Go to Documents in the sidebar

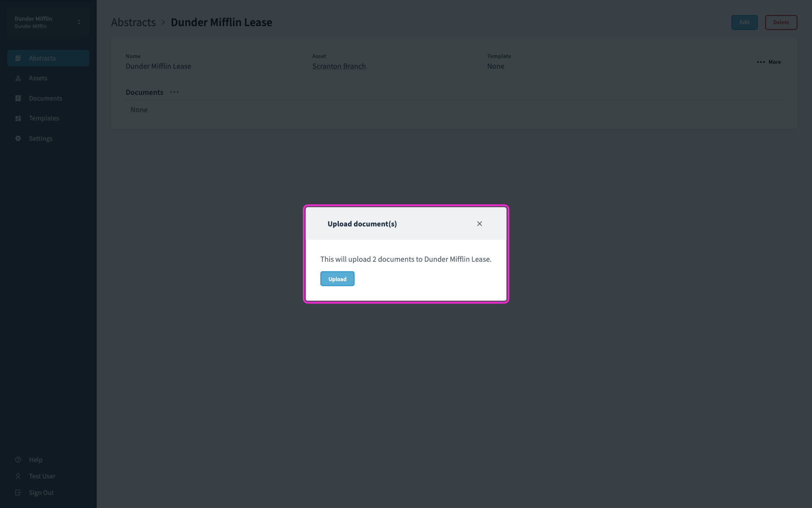[x=48, y=98]
